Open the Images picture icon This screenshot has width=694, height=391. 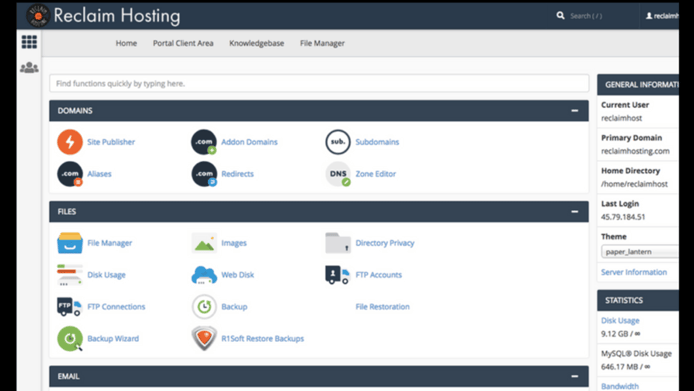click(x=204, y=243)
